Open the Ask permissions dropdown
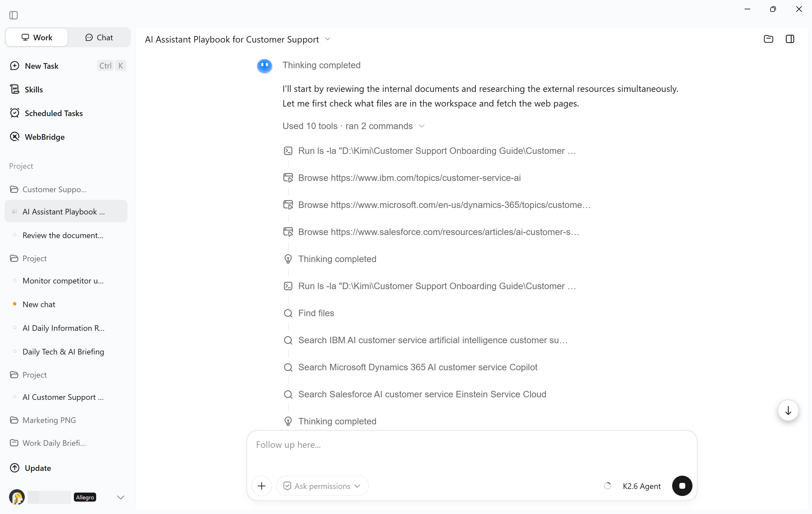The height and width of the screenshot is (514, 812). click(x=322, y=486)
